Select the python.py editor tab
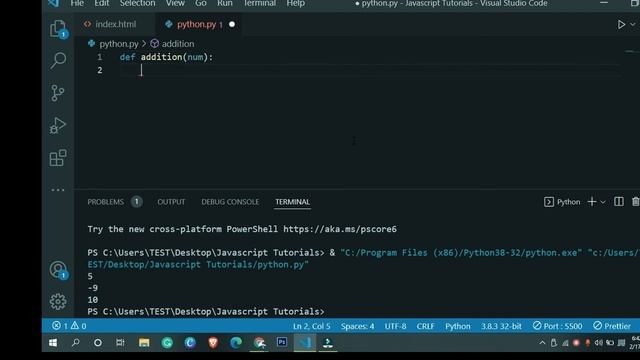The image size is (640, 360). [x=196, y=24]
